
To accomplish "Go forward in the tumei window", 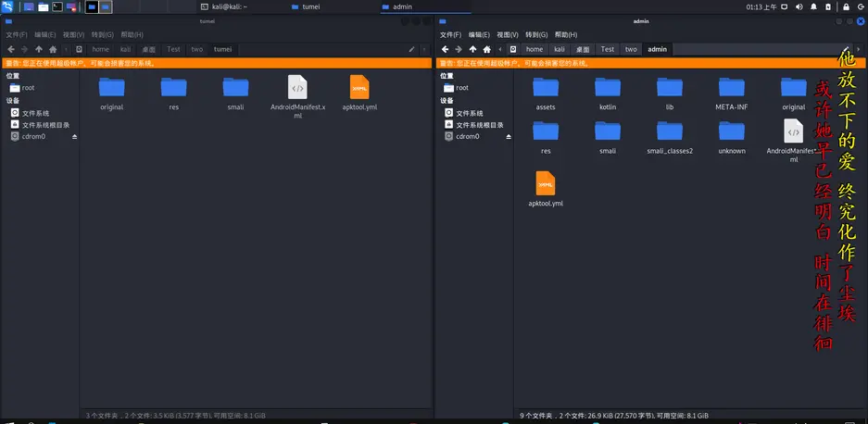I will coord(24,49).
